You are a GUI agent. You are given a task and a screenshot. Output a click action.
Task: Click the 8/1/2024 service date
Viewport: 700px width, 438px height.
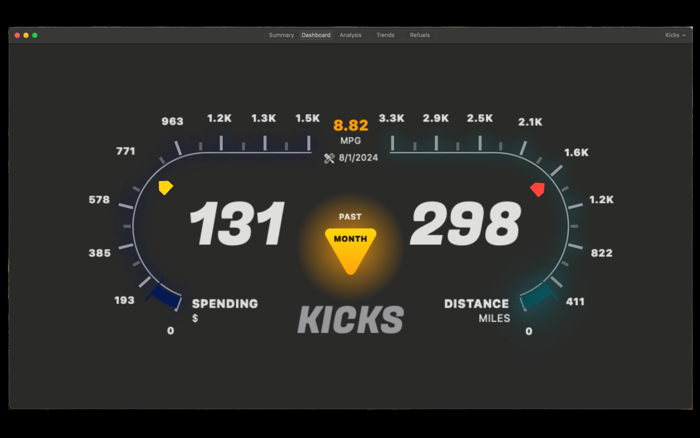pos(358,158)
